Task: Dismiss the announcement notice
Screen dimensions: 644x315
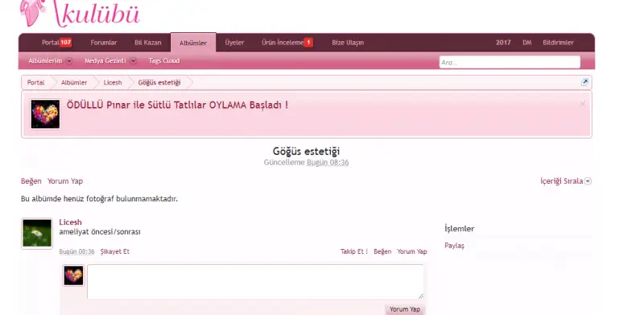Action: [x=582, y=104]
